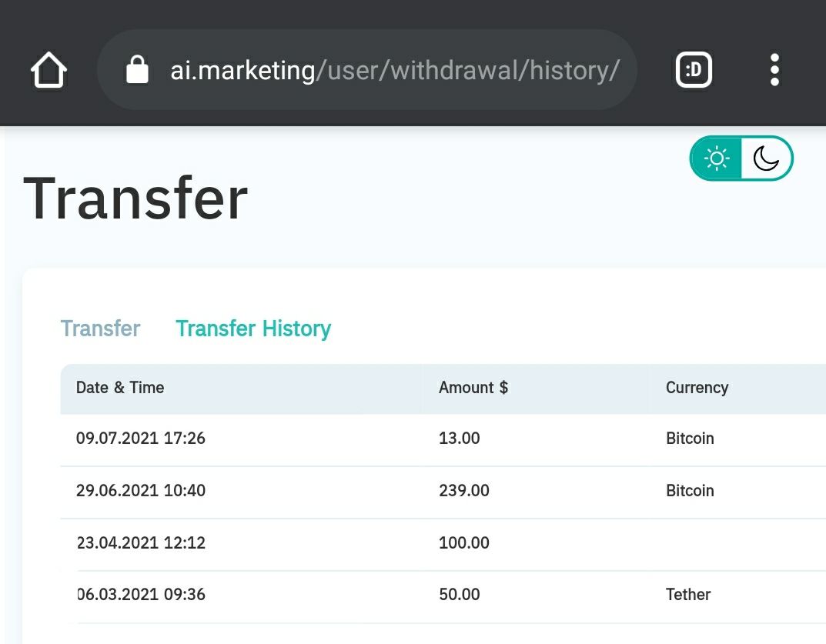Open the three-dot browser menu
The width and height of the screenshot is (826, 644).
[774, 69]
